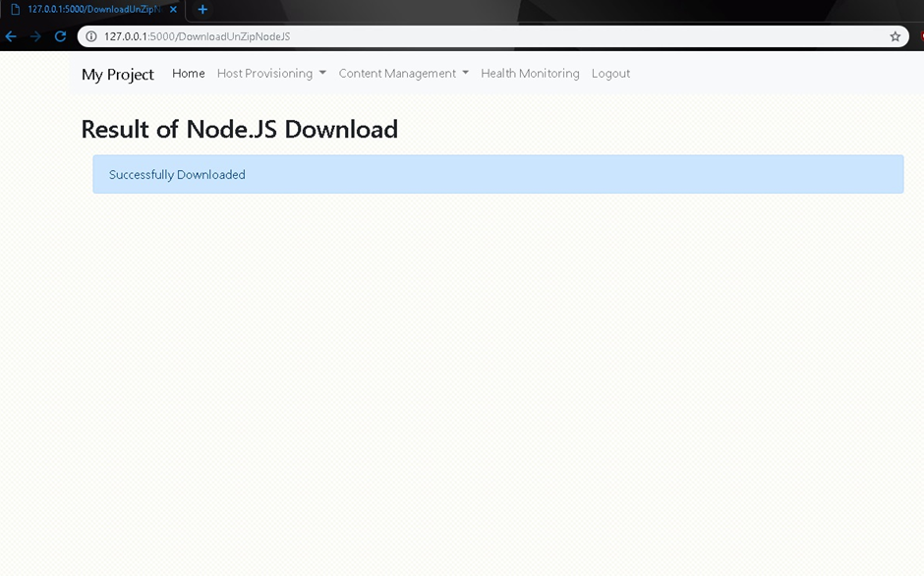Select the Home menu item

(x=188, y=73)
